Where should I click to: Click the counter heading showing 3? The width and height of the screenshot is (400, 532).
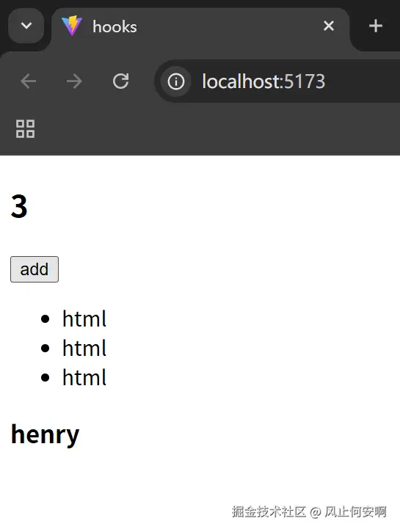pos(19,206)
